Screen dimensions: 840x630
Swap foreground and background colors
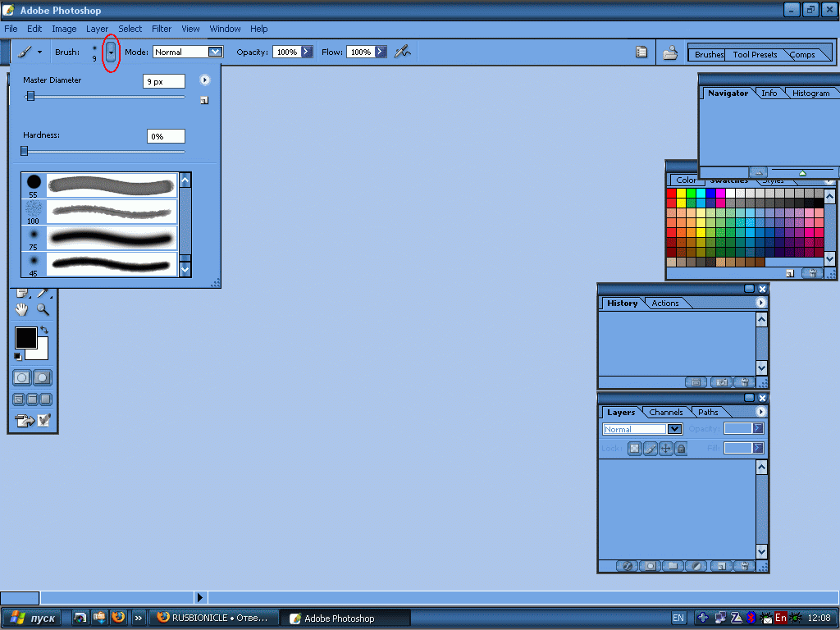[44, 330]
